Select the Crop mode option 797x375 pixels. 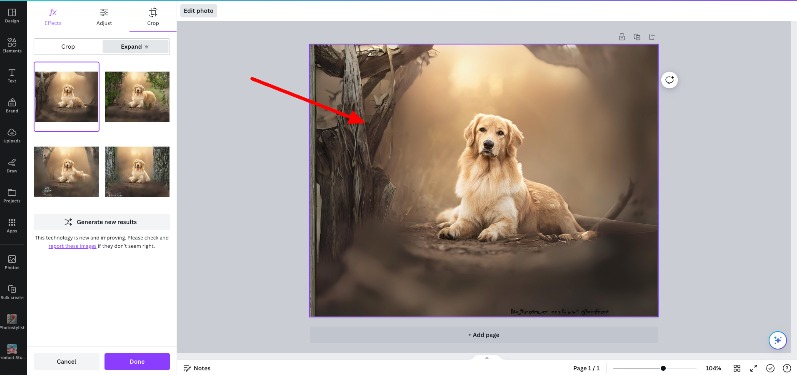coord(68,46)
